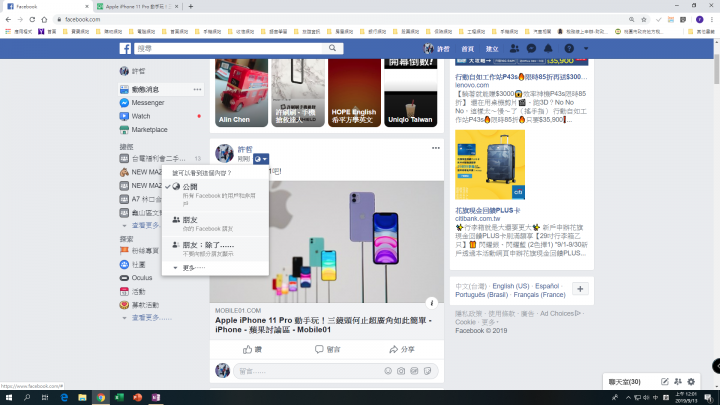Start a new message with compose icon
Viewport: 720px width, 405px height.
pyautogui.click(x=664, y=382)
